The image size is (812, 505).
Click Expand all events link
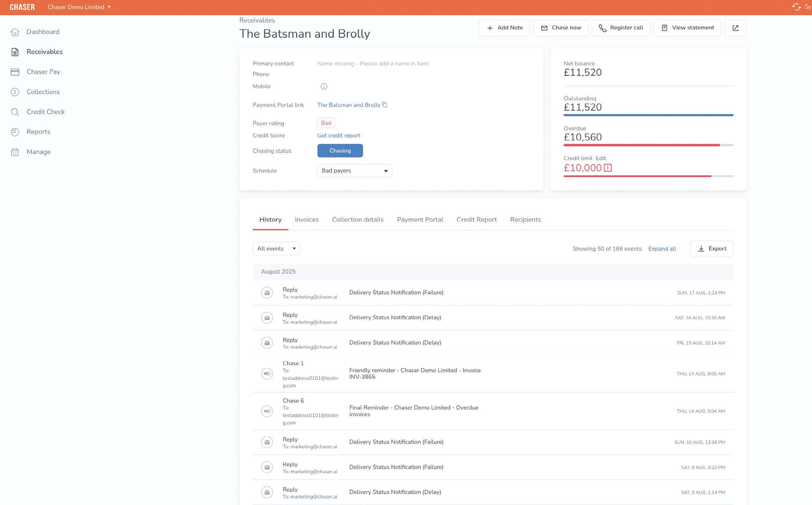[x=662, y=249]
